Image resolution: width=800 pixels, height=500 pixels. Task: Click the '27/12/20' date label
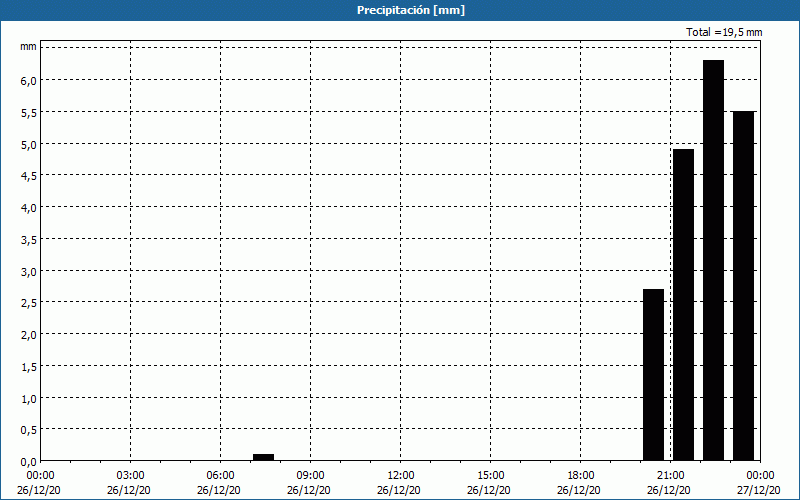pos(759,490)
